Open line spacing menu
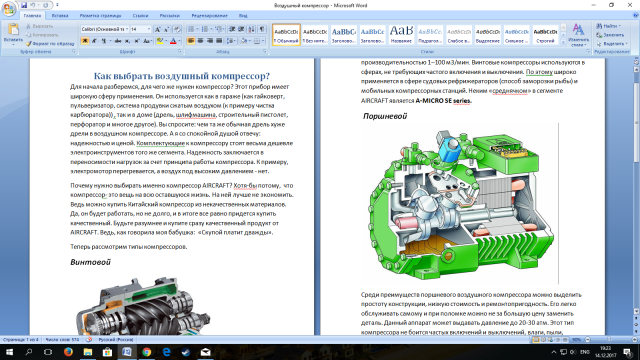640x360 pixels. click(231, 41)
